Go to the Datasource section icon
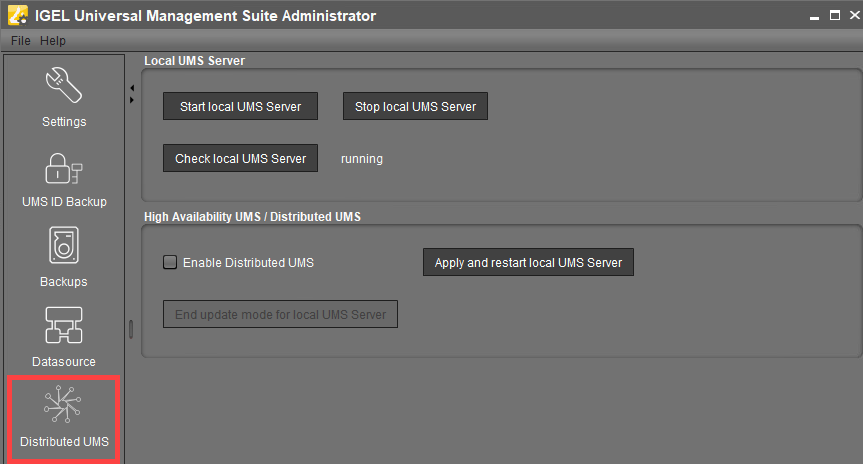Image resolution: width=863 pixels, height=464 pixels. (64, 327)
